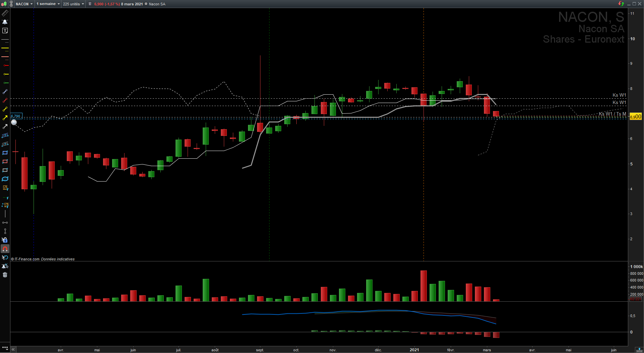Click the 6,790 price level label
The height and width of the screenshot is (353, 644).
click(16, 116)
